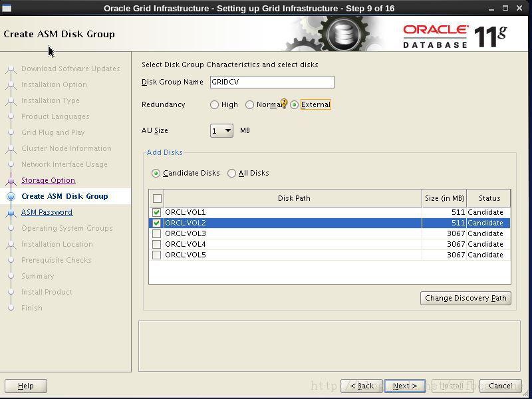Click the Status column header
This screenshot has height=399, width=532.
(489, 198)
